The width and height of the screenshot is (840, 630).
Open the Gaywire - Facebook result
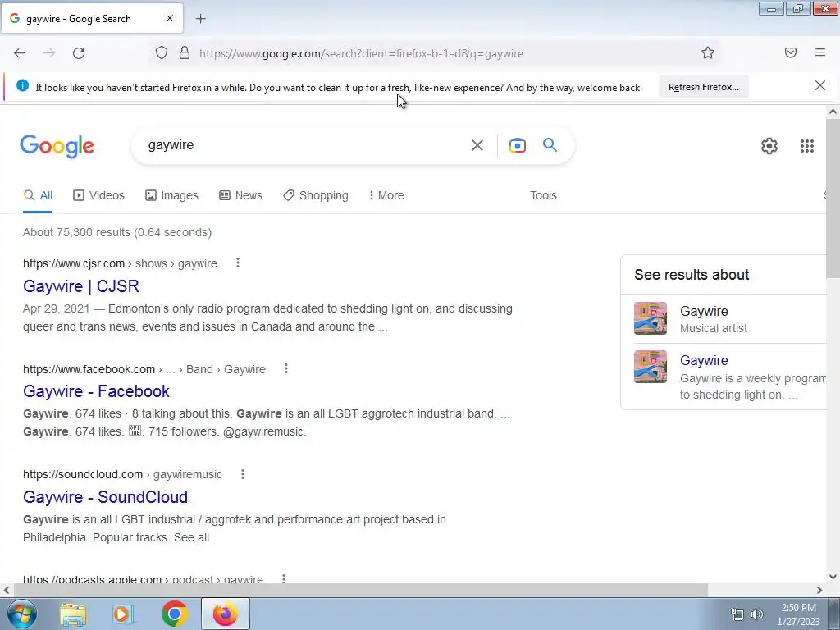[96, 391]
